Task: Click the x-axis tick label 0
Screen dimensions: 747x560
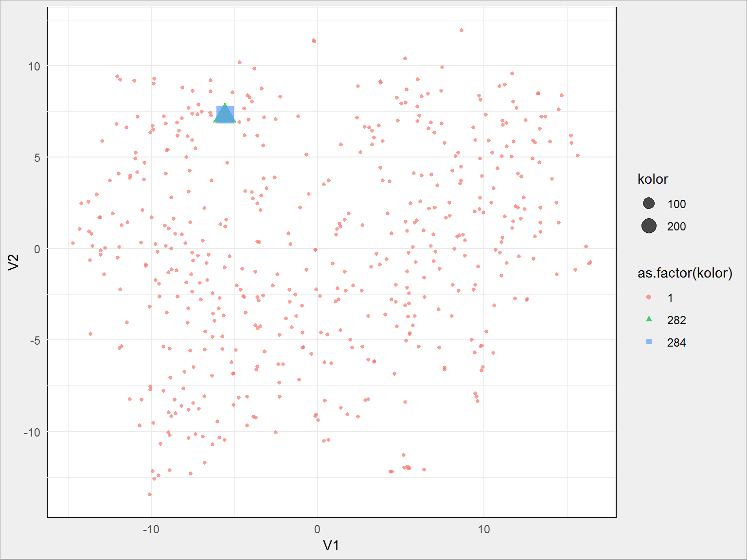Action: click(x=317, y=529)
